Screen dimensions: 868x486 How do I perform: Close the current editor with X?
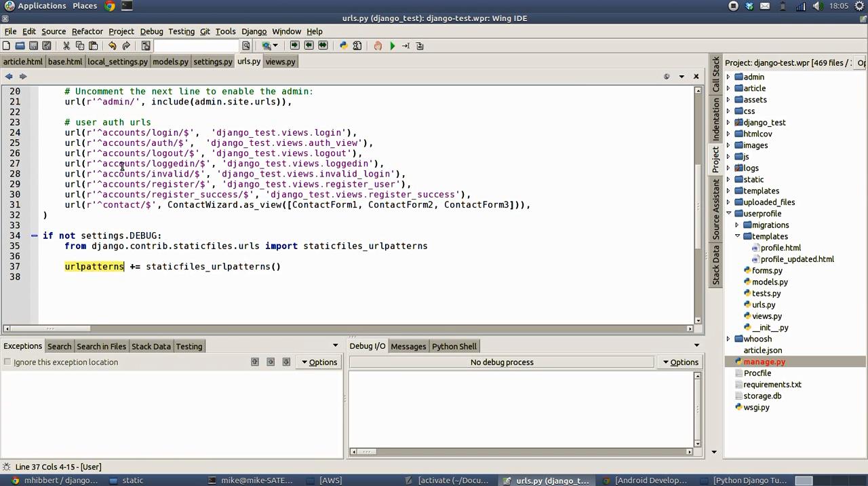696,76
